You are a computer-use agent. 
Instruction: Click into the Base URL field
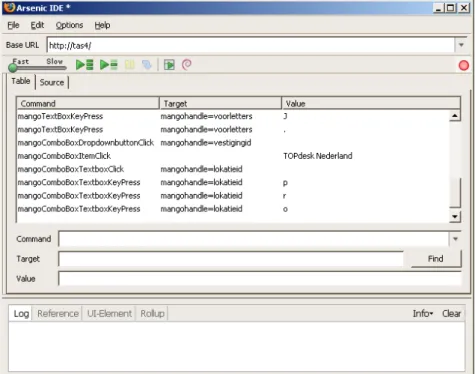(251, 45)
